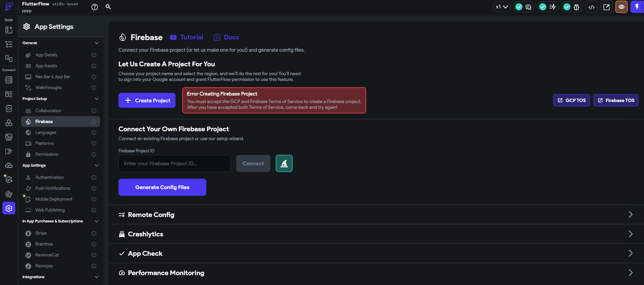Click the open-in-new-window share icon

pos(607,7)
